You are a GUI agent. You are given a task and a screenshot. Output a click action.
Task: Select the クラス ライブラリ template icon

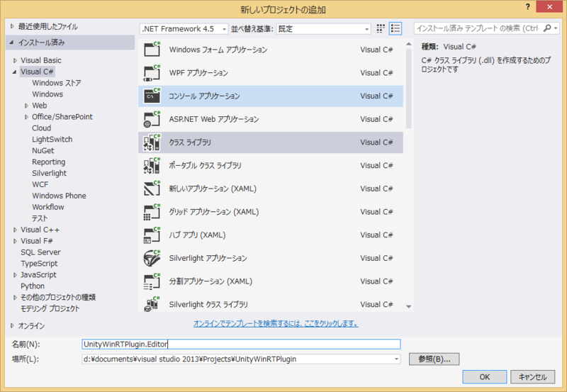point(152,142)
